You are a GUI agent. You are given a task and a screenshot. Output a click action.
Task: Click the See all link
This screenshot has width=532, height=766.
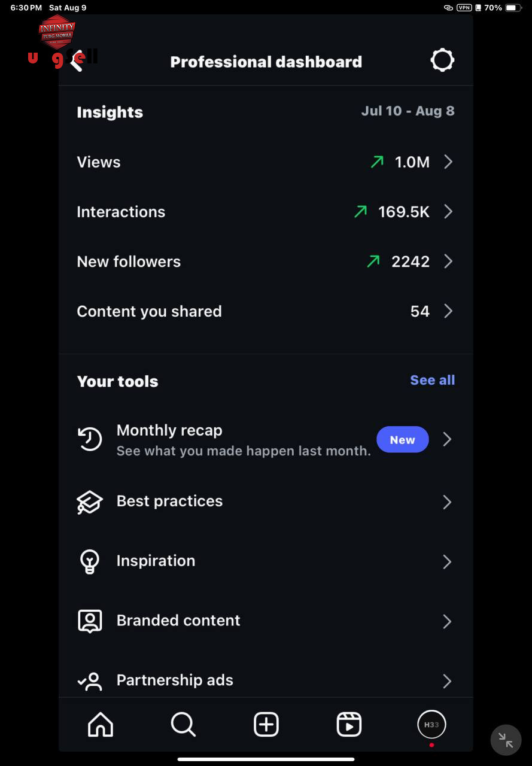pyautogui.click(x=433, y=381)
